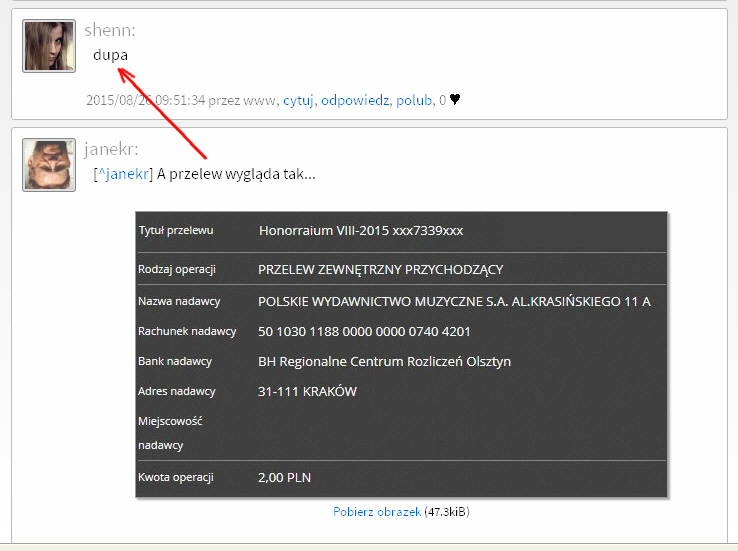Open janekr's avatar picture
Screen dimensions: 738x551
[49, 165]
